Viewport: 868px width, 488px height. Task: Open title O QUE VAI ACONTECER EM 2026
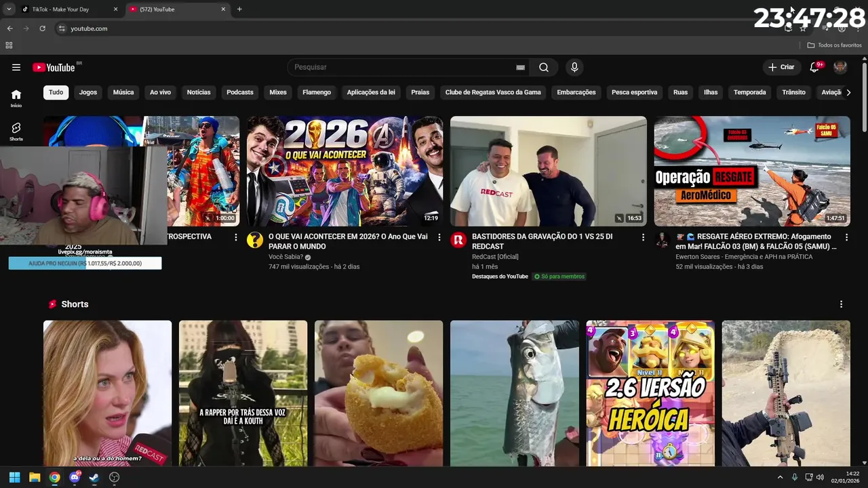(348, 241)
